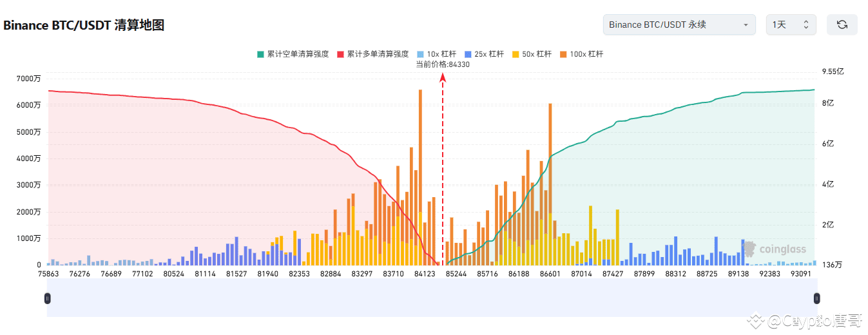Toggle the 50x 杠杆 legend entry

[x=531, y=54]
